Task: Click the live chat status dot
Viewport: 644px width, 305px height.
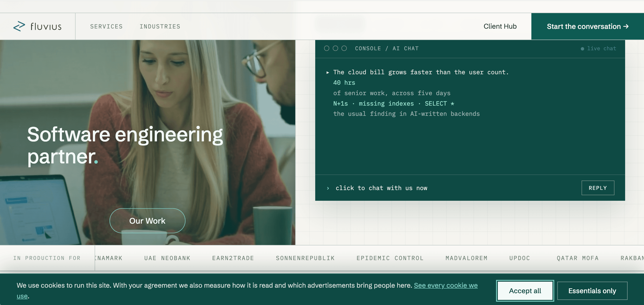Action: (582, 49)
